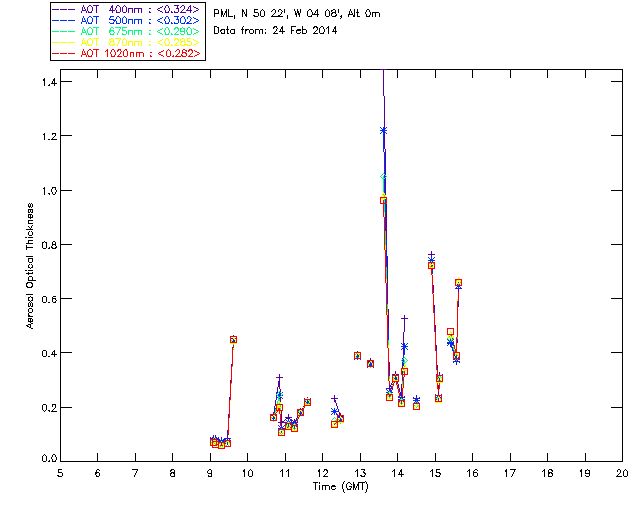640x512 pixels.
Task: Click the 0.2 y-axis tick label
Action: point(49,407)
